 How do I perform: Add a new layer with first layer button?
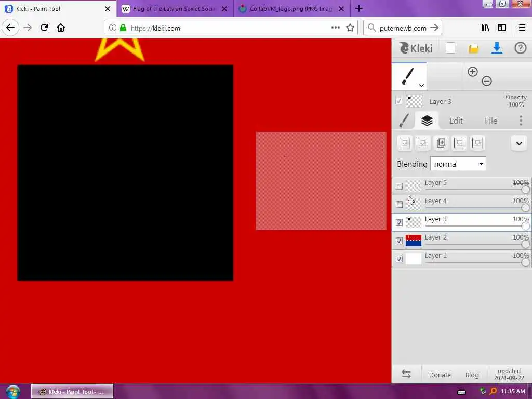pos(404,143)
